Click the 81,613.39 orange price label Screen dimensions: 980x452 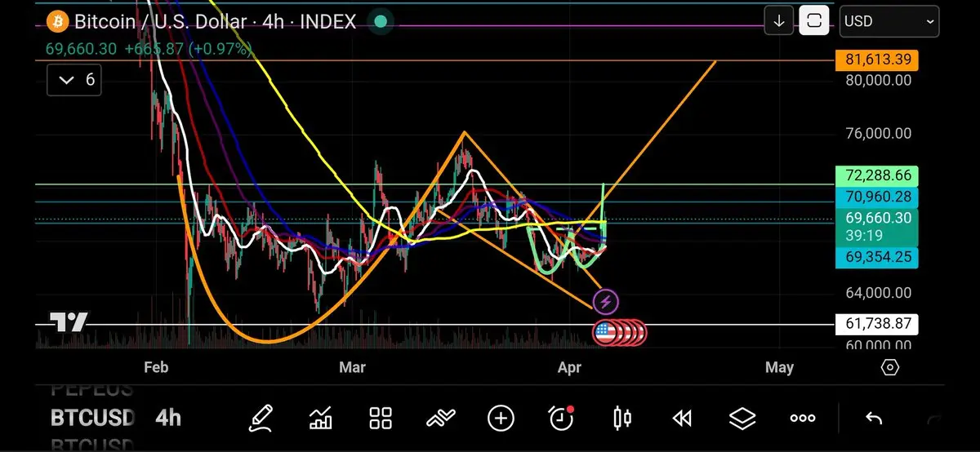pyautogui.click(x=877, y=60)
